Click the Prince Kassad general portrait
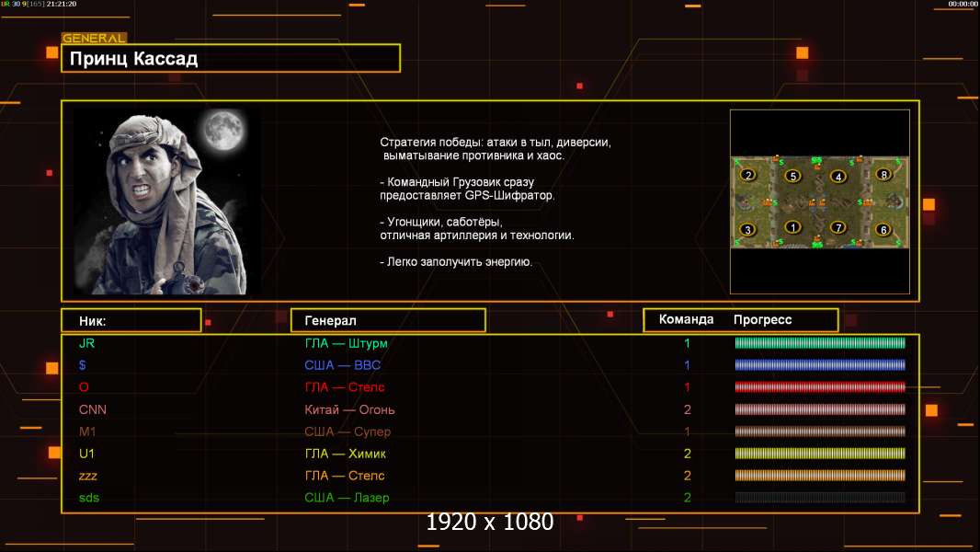The height and width of the screenshot is (552, 980). (x=167, y=201)
